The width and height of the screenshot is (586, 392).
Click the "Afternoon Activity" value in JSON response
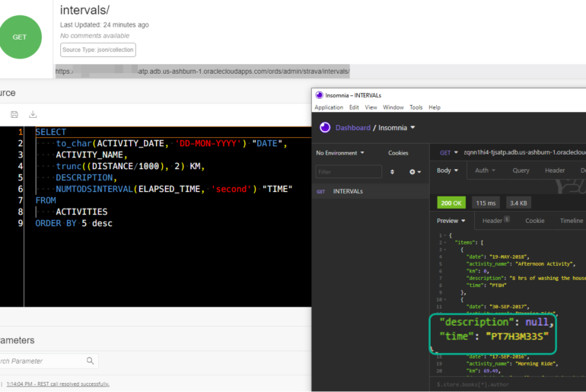click(544, 264)
